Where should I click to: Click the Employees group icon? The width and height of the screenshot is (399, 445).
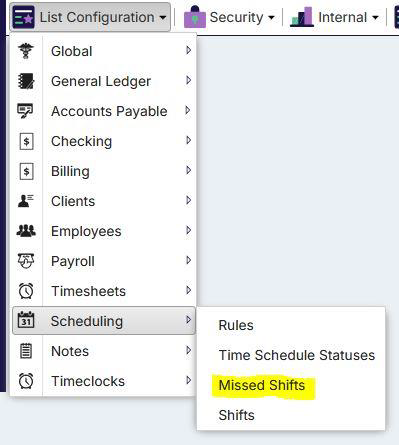[x=26, y=231]
